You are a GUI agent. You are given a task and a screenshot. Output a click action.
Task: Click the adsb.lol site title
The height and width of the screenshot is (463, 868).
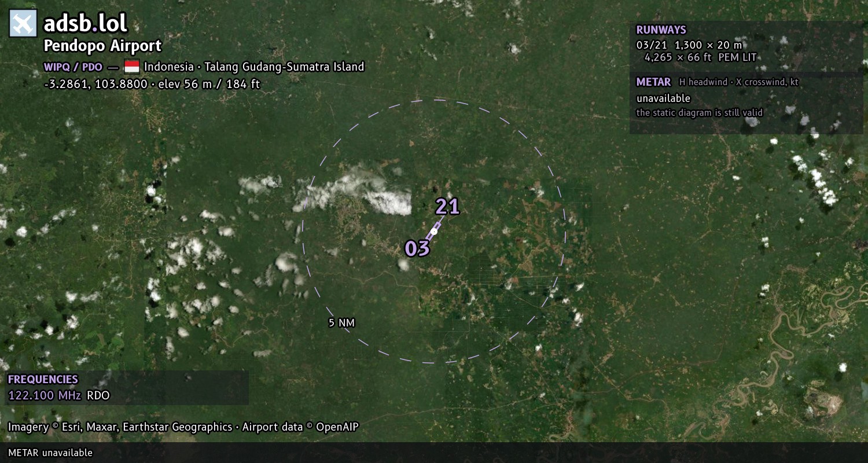coord(86,24)
